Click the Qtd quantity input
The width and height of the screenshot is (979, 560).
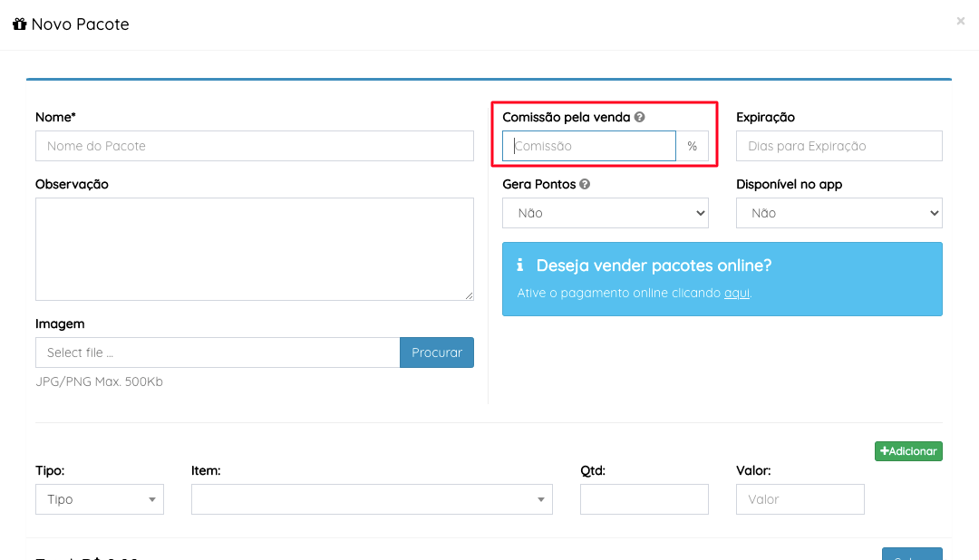point(644,499)
